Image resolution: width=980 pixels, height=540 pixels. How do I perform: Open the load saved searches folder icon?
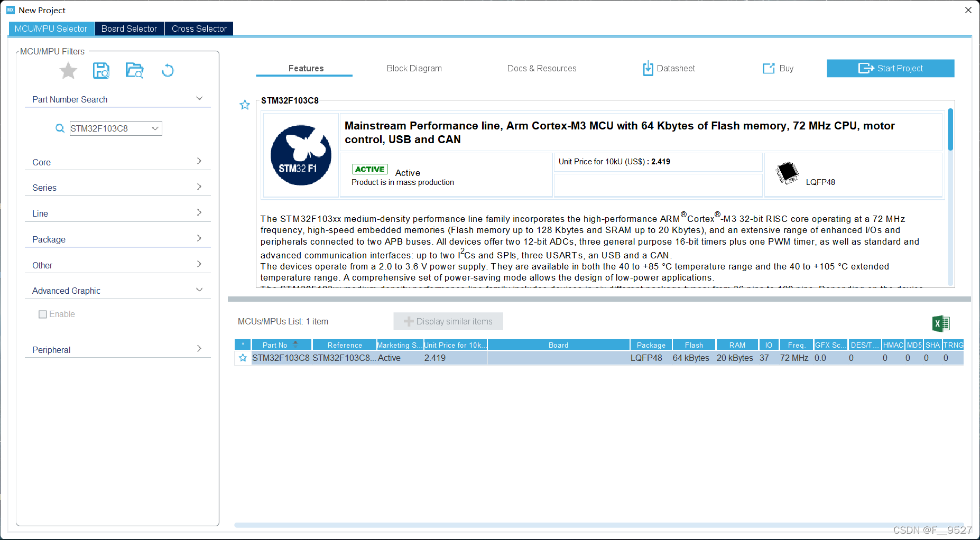(134, 70)
